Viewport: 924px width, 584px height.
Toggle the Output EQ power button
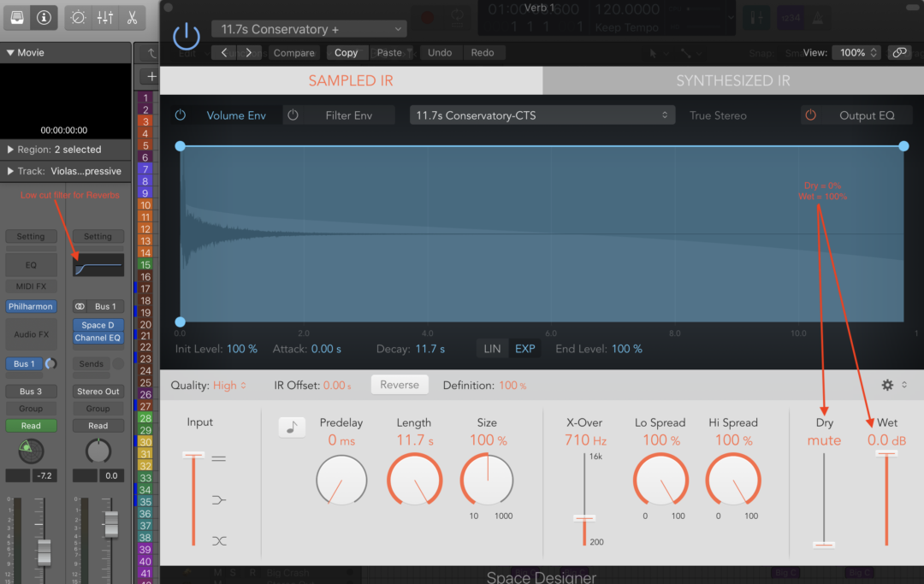point(810,115)
